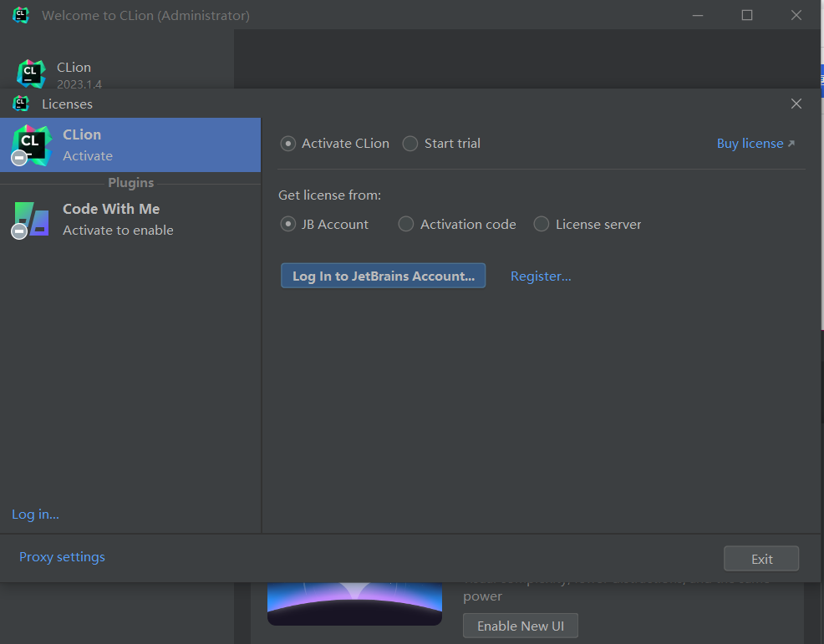Click the CLion logo in Licenses sidebar

31,144
